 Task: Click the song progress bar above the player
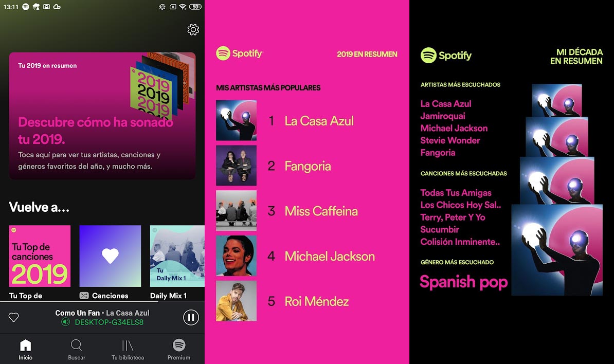pos(102,301)
